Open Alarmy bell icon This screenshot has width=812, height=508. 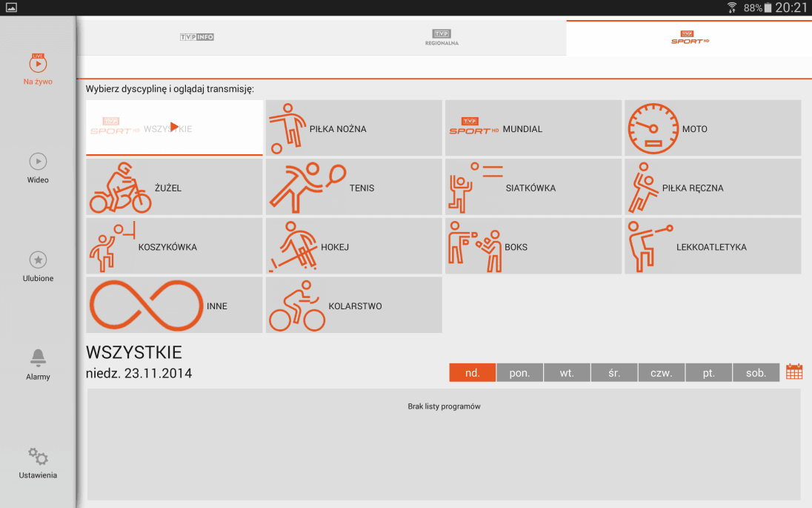tap(38, 364)
